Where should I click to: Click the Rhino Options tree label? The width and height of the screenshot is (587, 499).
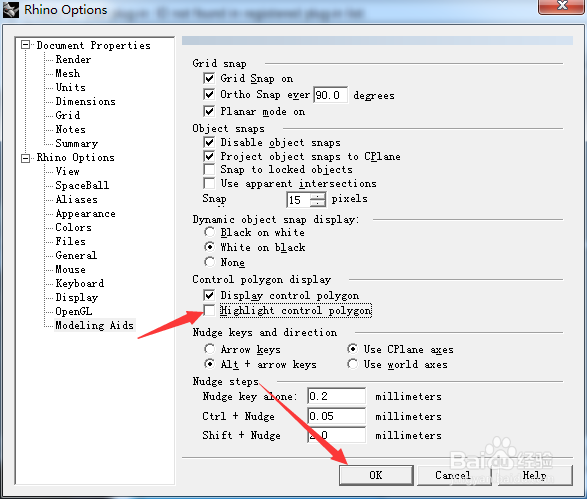click(76, 158)
